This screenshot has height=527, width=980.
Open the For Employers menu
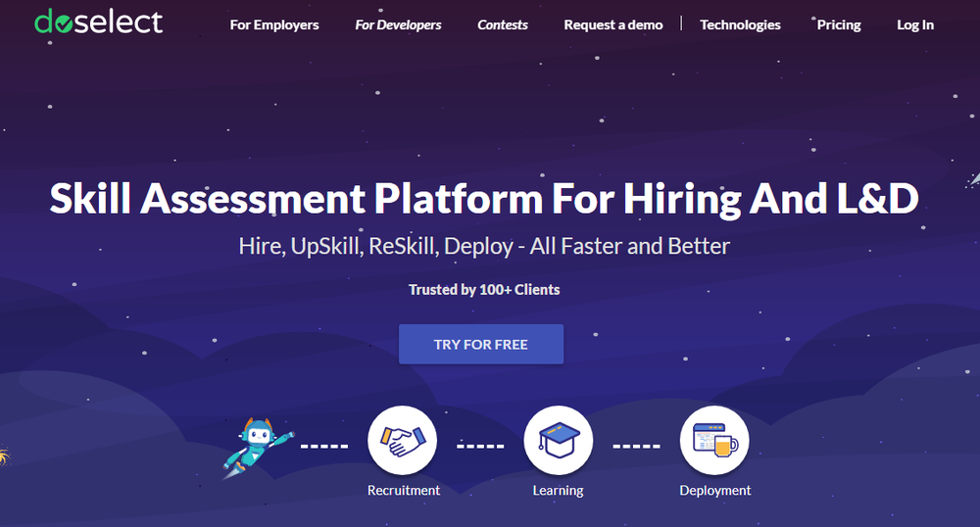[274, 24]
